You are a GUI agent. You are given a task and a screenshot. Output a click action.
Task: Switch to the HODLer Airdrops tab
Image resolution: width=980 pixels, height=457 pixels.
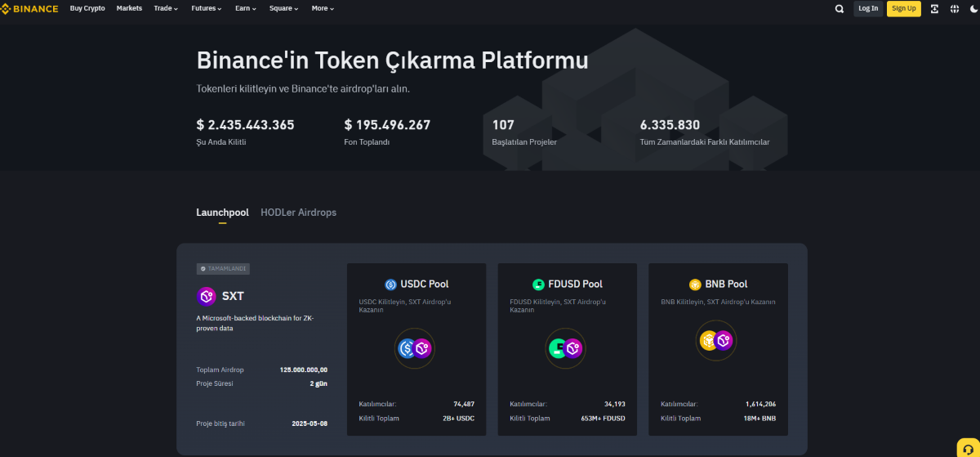coord(298,213)
